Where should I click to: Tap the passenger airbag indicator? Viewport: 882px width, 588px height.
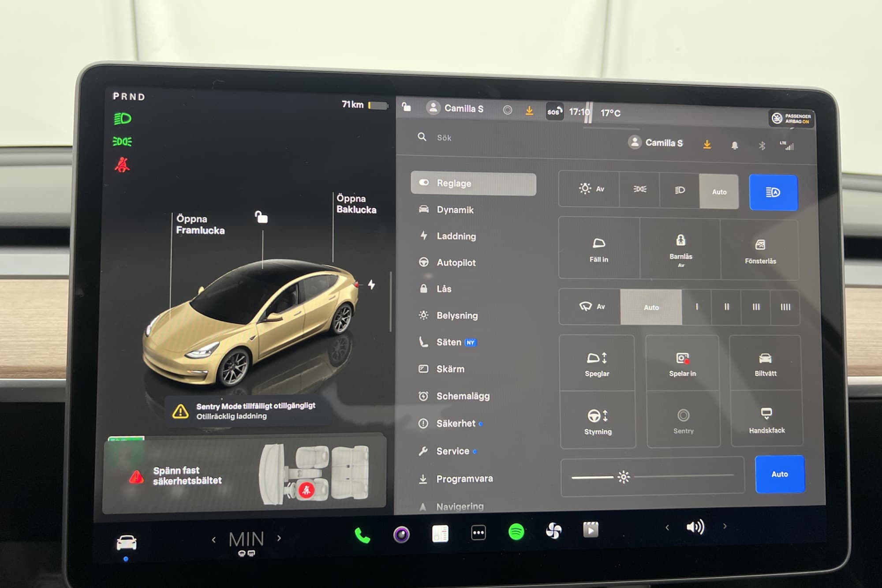[x=792, y=118]
